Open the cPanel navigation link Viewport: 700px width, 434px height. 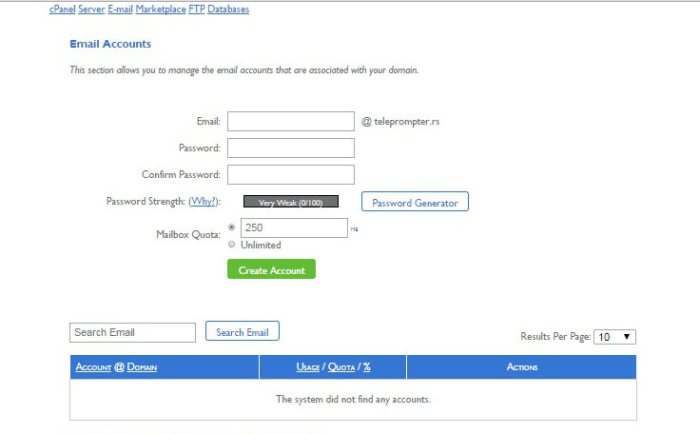pos(62,10)
